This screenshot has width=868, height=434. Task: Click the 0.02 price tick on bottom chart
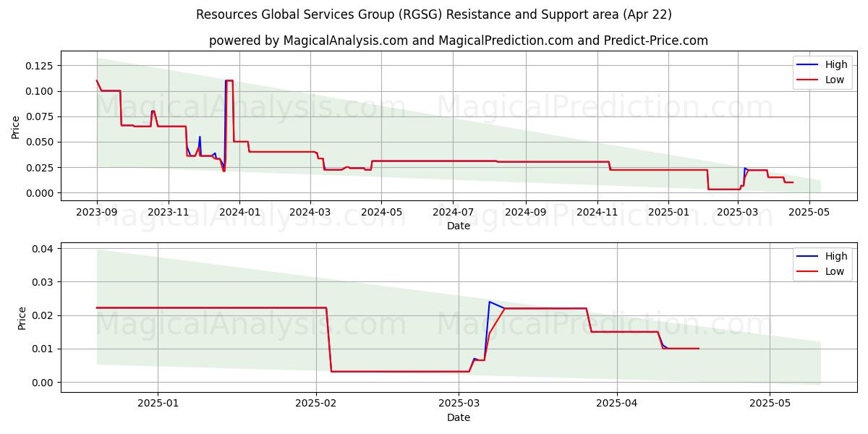tap(43, 315)
